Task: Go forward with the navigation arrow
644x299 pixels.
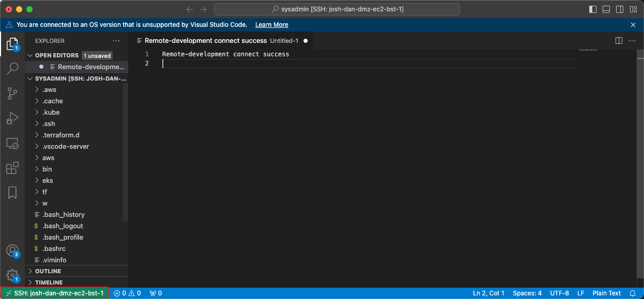Action: (204, 9)
